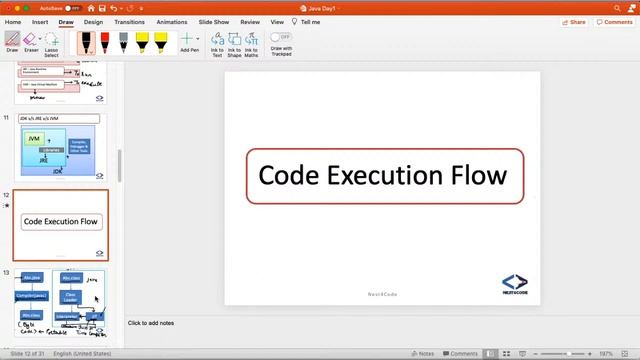Undo the last action
The width and height of the screenshot is (640, 360).
pos(113,8)
